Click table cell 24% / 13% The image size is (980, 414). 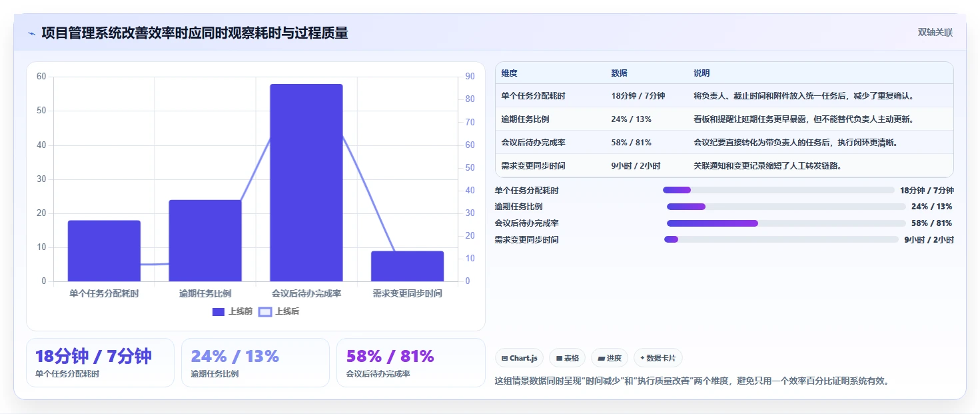tap(631, 119)
